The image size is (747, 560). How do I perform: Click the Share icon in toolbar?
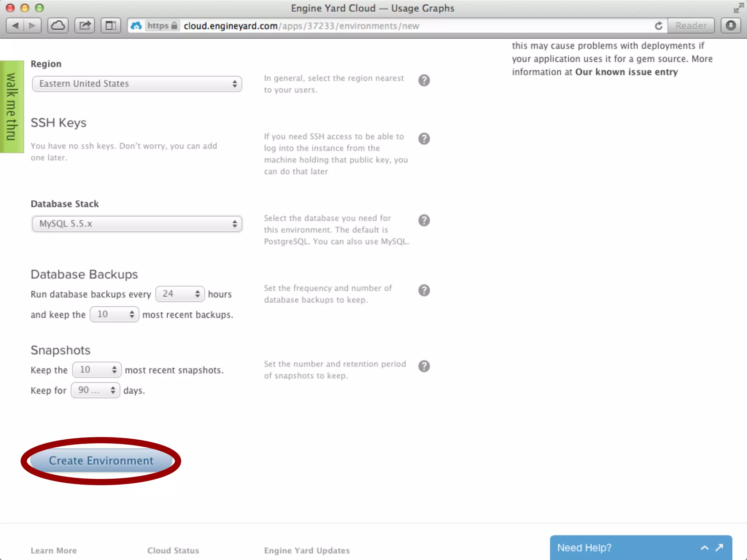click(x=85, y=26)
